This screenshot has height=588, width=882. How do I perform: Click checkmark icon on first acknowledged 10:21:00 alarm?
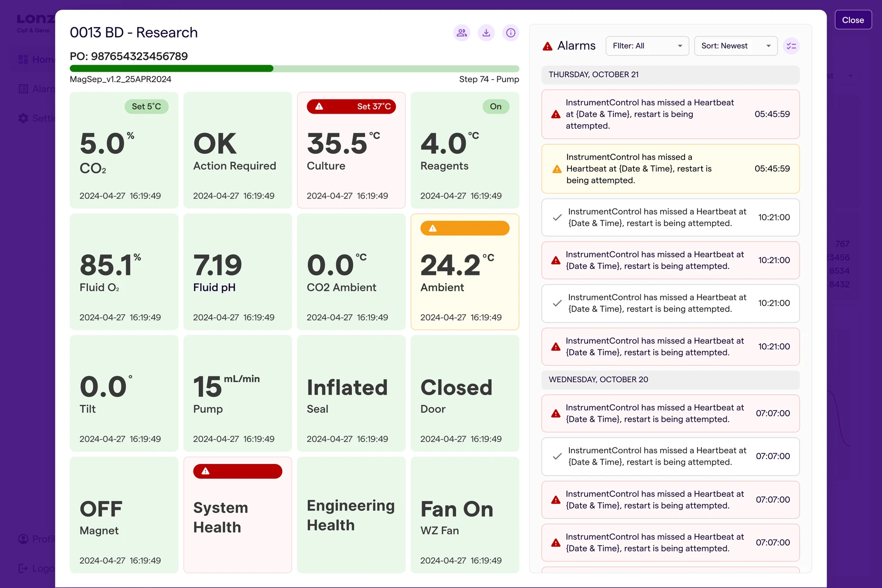(557, 218)
